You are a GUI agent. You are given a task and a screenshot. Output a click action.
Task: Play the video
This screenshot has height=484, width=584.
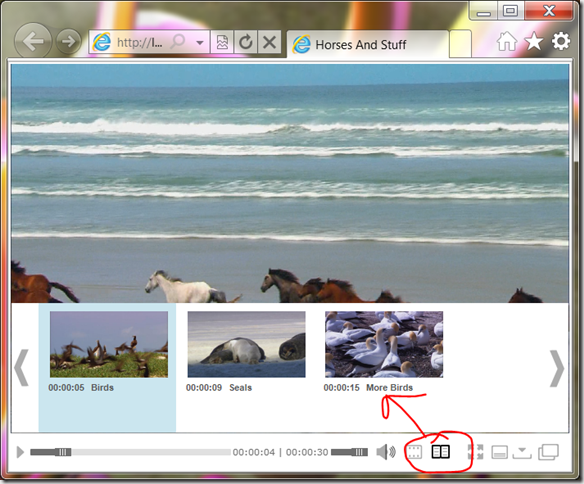pos(20,452)
